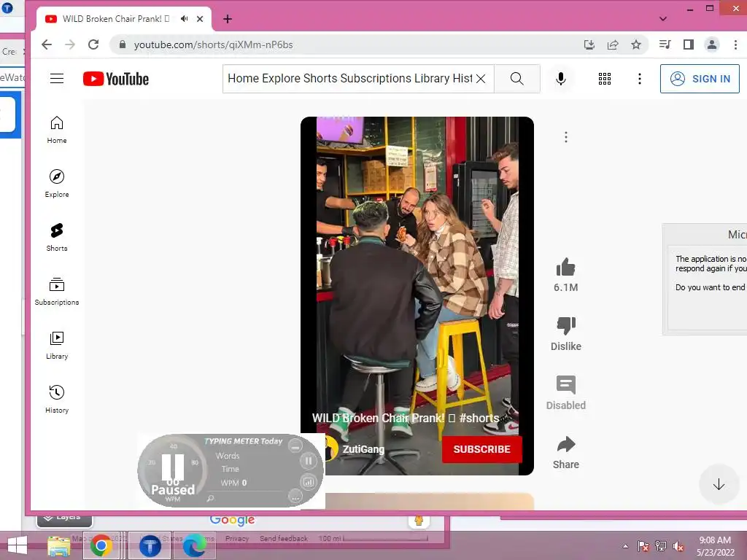This screenshot has height=560, width=747.
Task: Open the YouTube hamburger guide menu
Action: click(57, 79)
